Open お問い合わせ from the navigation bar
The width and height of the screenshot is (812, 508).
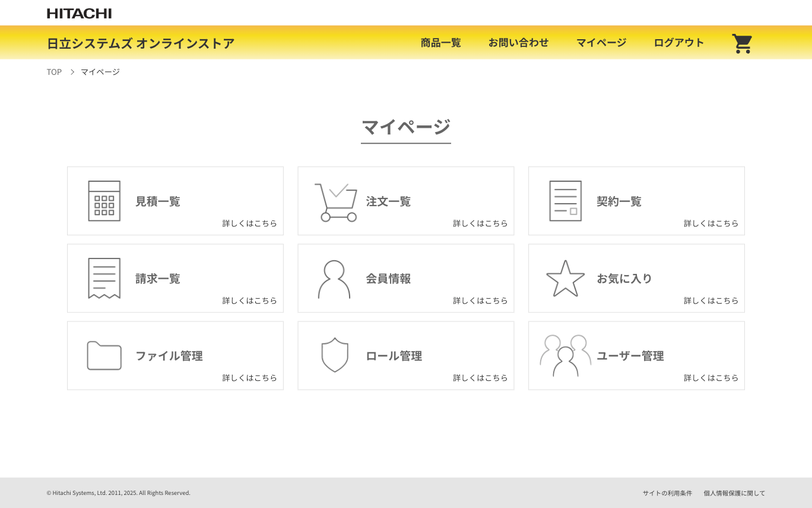[x=518, y=42]
